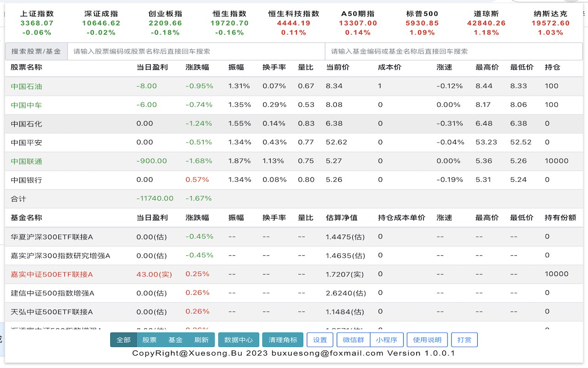Click the 创业板指 index tile
The height and width of the screenshot is (368, 588).
coord(165,23)
